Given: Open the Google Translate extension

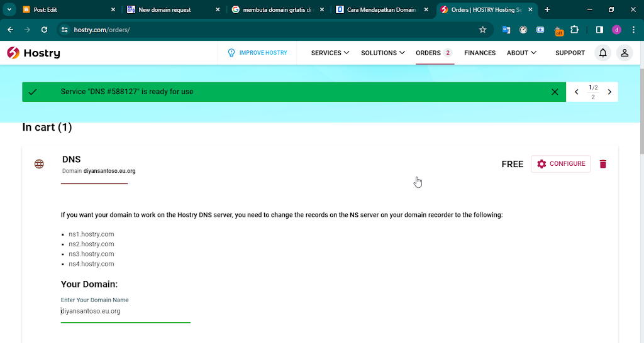Looking at the screenshot, I should (506, 30).
